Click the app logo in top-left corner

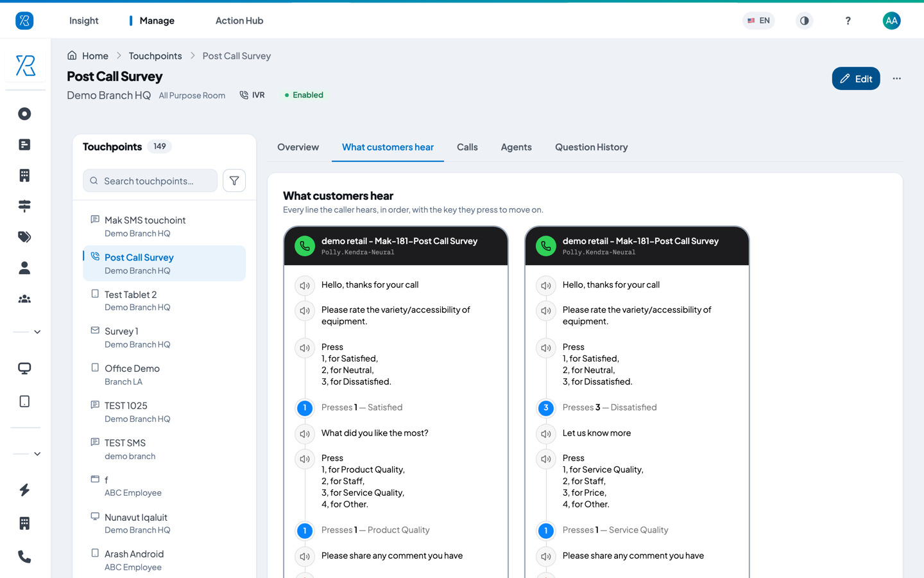click(x=24, y=21)
